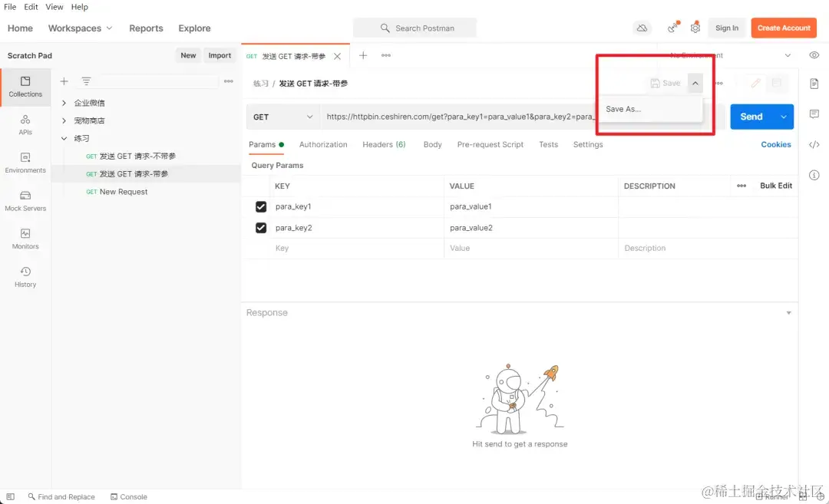Screen dimensions: 829x504
Task: Click Bulk Edit for query params
Action: tap(775, 186)
